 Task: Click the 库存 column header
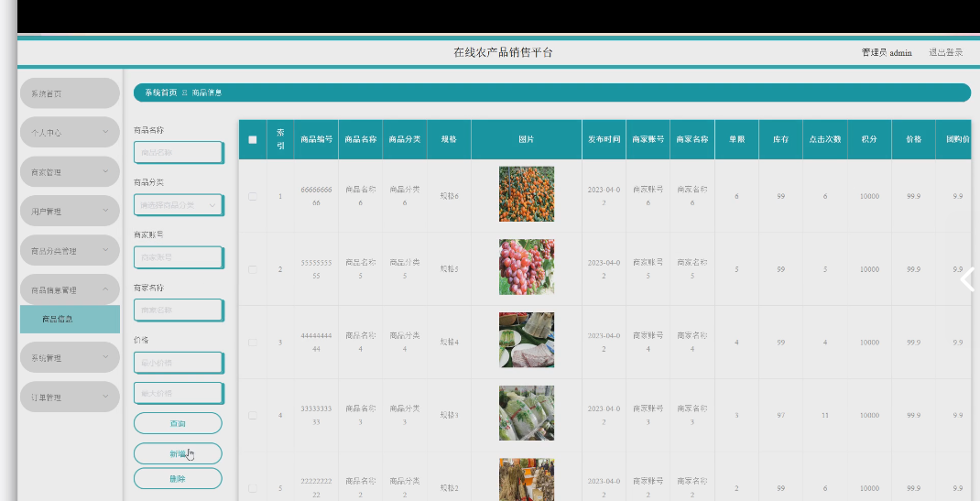(x=780, y=139)
